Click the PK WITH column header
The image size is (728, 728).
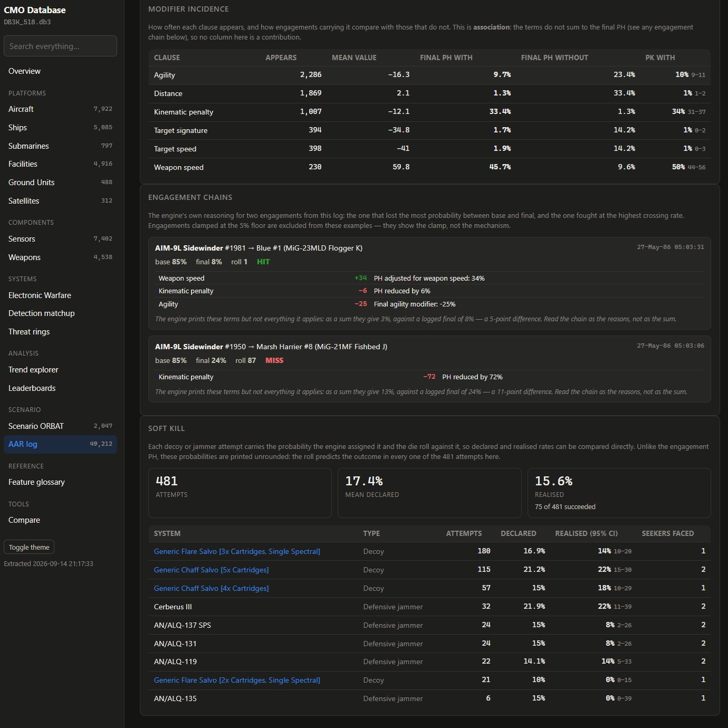660,58
